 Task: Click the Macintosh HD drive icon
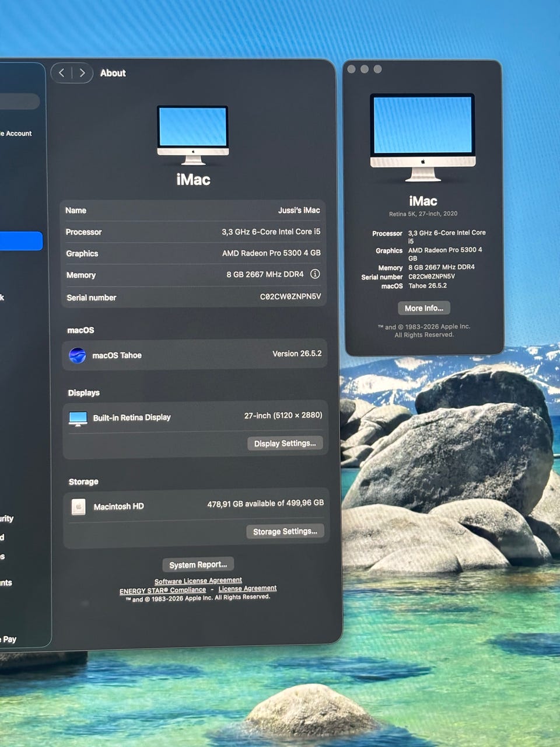78,507
